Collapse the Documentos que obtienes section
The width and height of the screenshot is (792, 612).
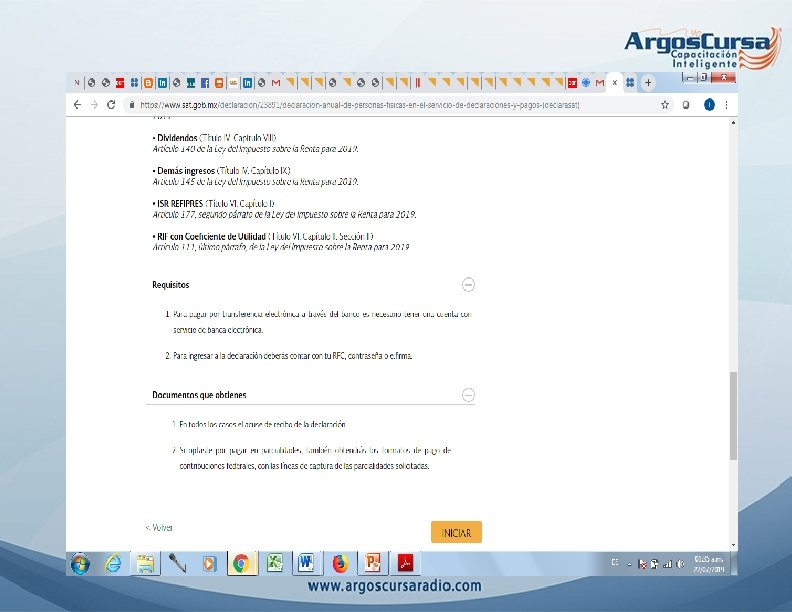coord(468,395)
